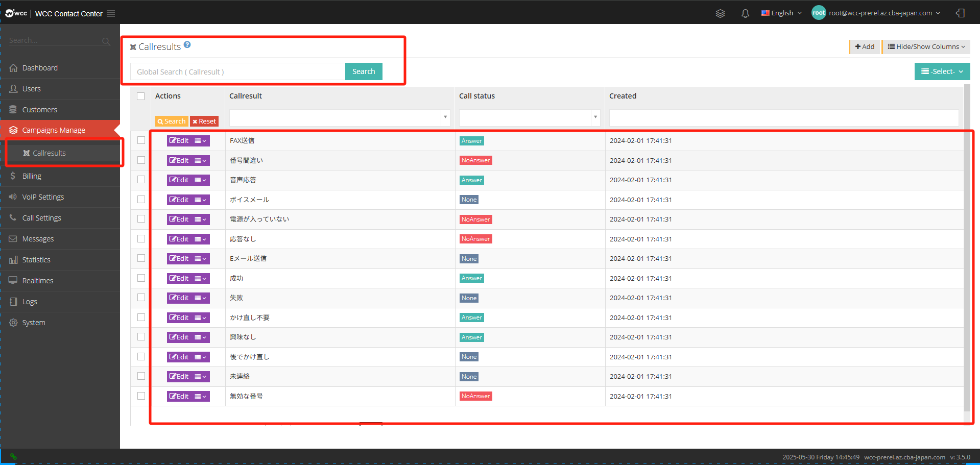
Task: Click the teal Search button
Action: pyautogui.click(x=364, y=71)
